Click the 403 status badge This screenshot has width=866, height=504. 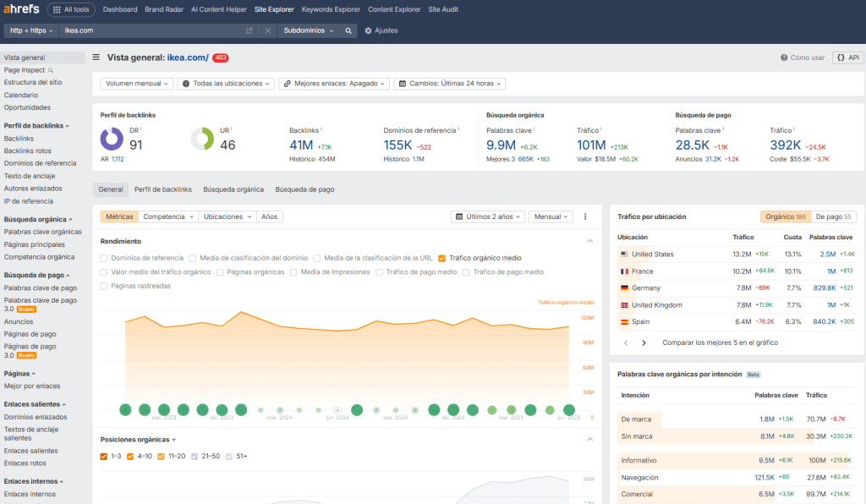[221, 58]
